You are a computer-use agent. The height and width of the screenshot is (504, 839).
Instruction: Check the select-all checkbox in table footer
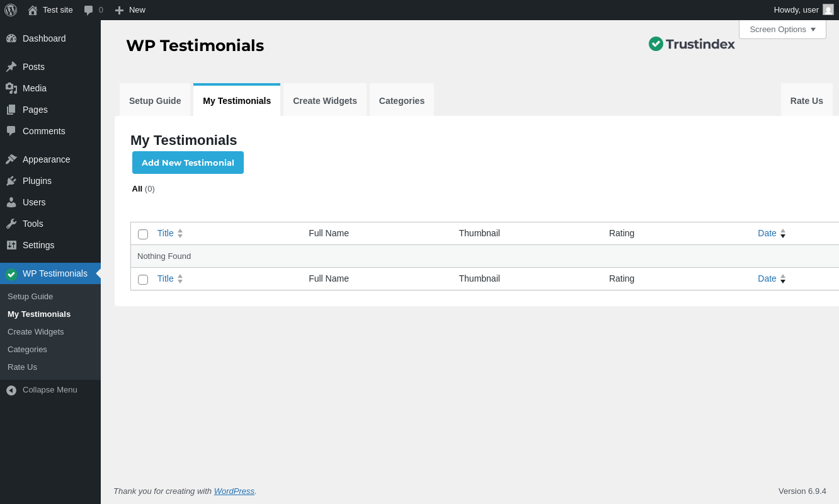coord(143,280)
